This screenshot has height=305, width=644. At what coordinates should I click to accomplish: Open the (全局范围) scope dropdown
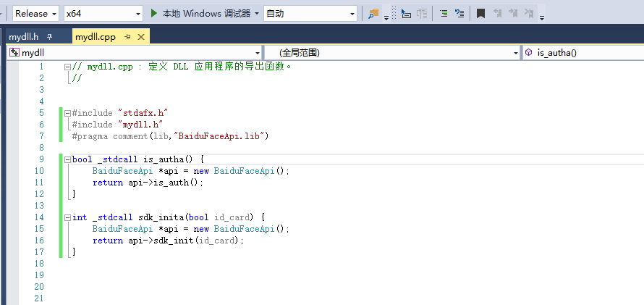click(392, 53)
